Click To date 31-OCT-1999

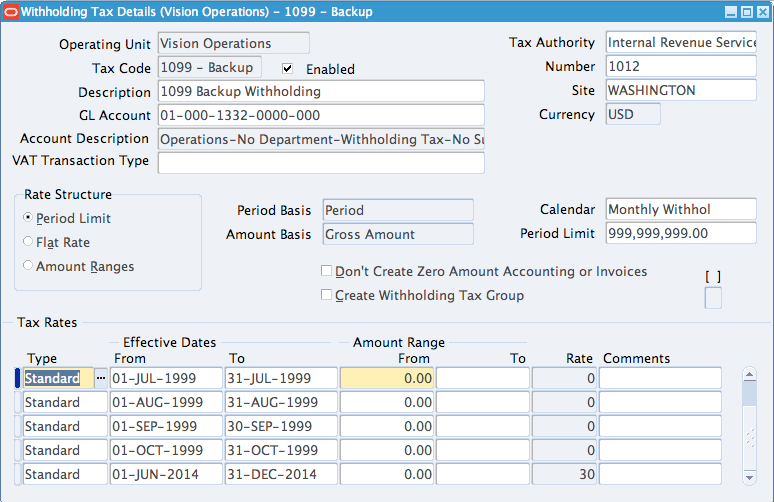click(281, 450)
